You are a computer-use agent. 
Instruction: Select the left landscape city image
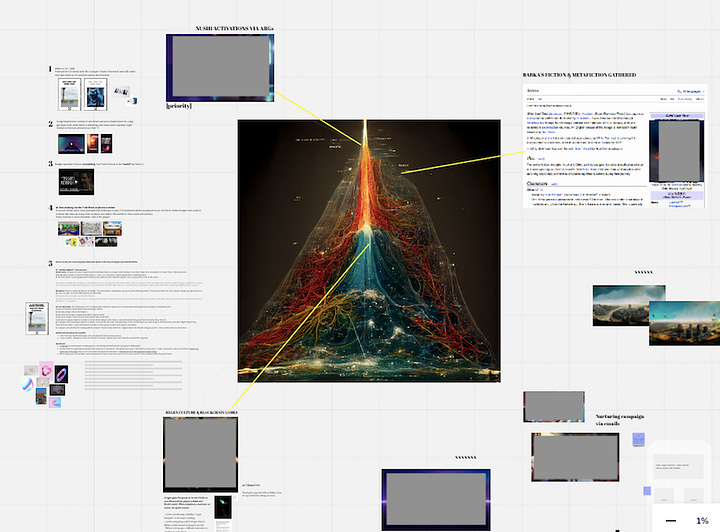(x=621, y=305)
